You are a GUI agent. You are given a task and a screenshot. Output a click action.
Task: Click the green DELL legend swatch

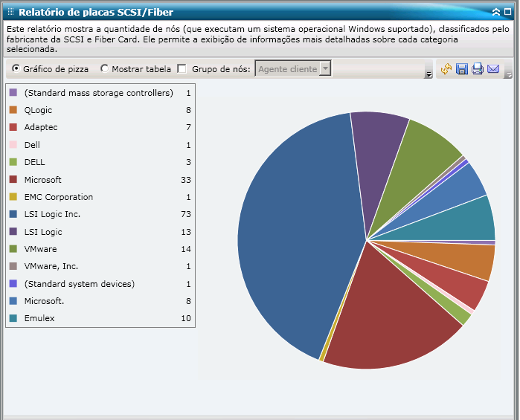click(x=13, y=162)
